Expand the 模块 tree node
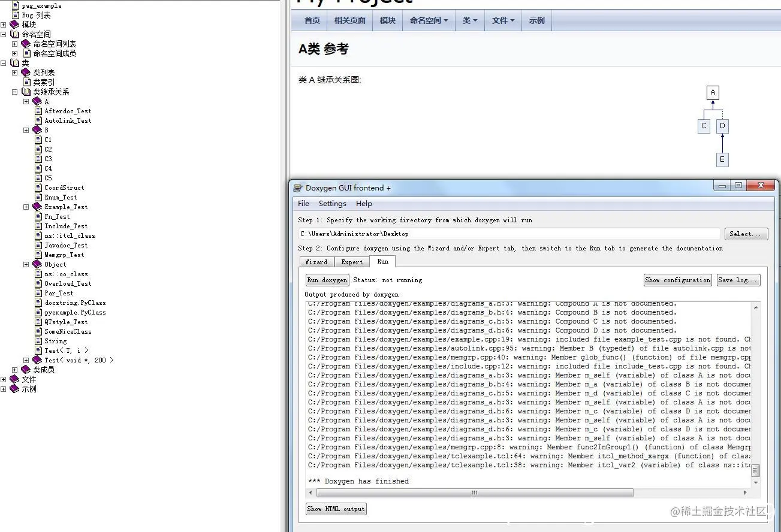Screen dimensions: 781x532 point(4,25)
